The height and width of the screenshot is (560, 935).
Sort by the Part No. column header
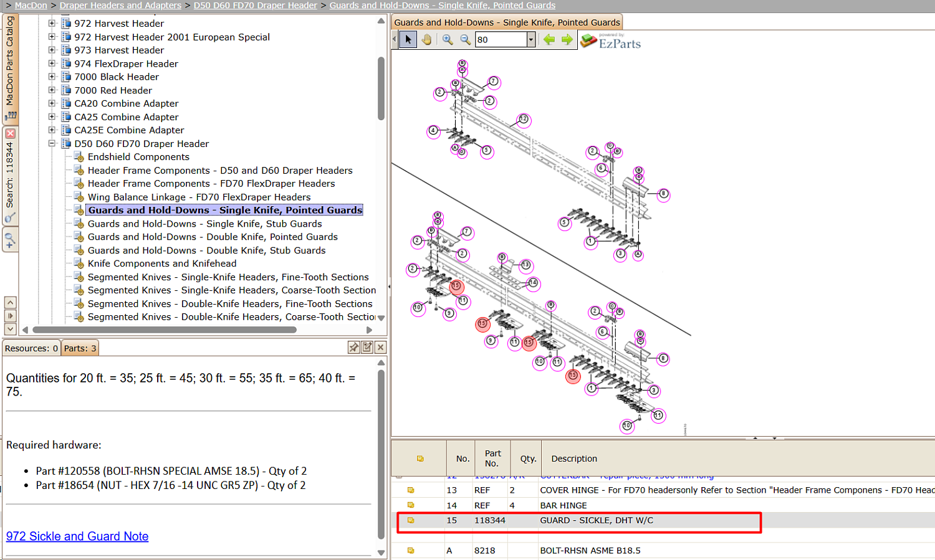click(x=492, y=458)
